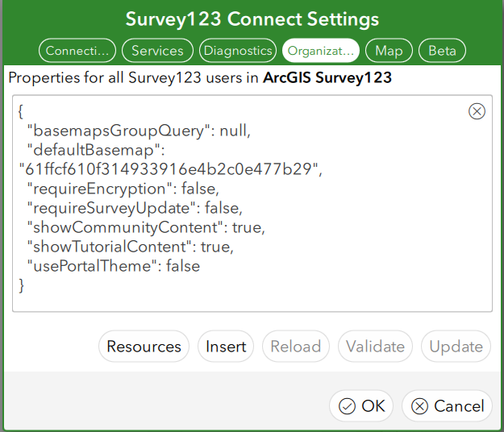Click the basemapsGroupQuery property line
The width and height of the screenshot is (504, 432).
tap(139, 131)
